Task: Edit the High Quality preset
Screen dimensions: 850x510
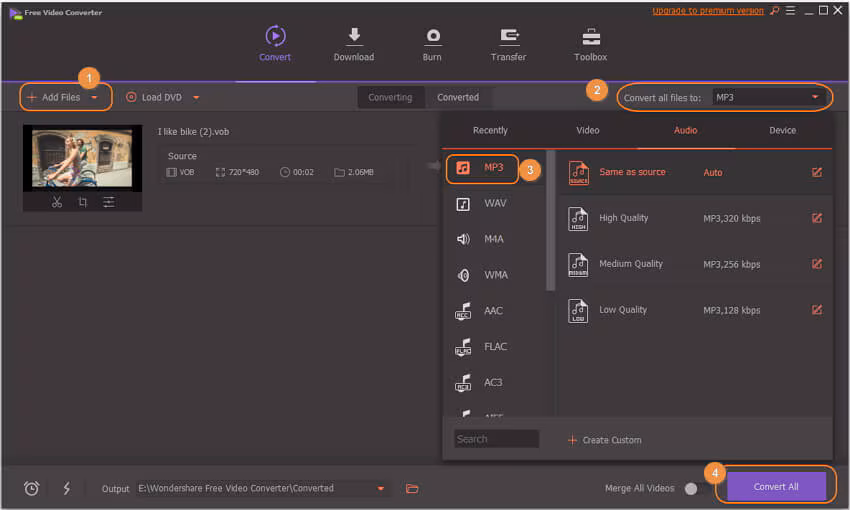Action: pyautogui.click(x=816, y=218)
